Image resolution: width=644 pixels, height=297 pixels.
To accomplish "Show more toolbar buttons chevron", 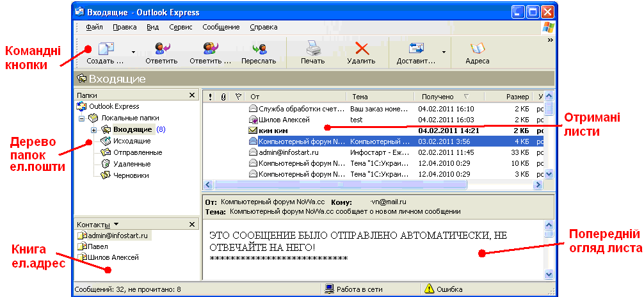I will point(551,40).
